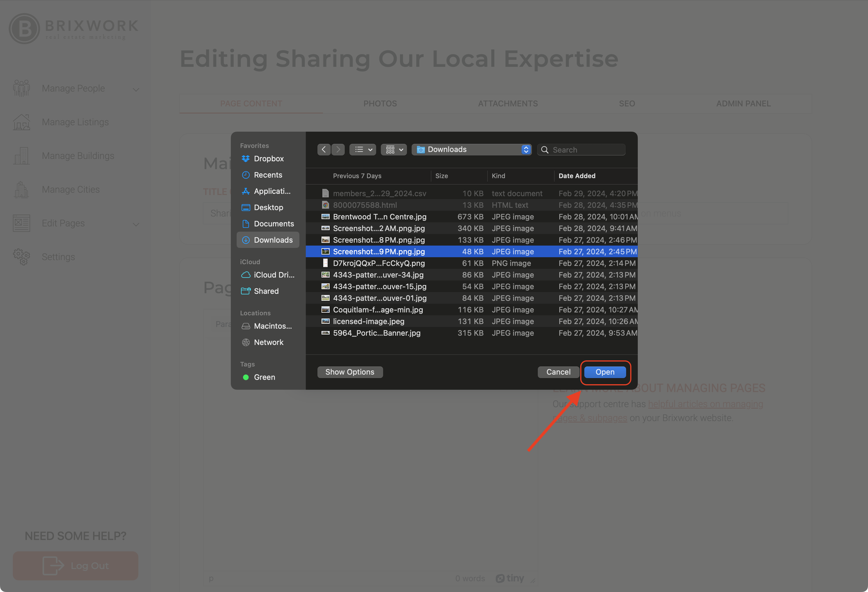The width and height of the screenshot is (868, 592).
Task: Open Applications folder in sidebar
Action: tap(272, 191)
